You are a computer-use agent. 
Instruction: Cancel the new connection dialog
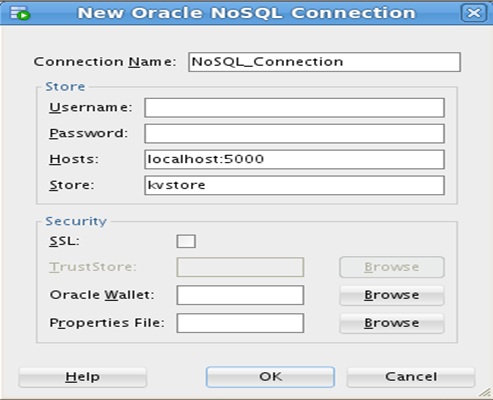pos(411,377)
